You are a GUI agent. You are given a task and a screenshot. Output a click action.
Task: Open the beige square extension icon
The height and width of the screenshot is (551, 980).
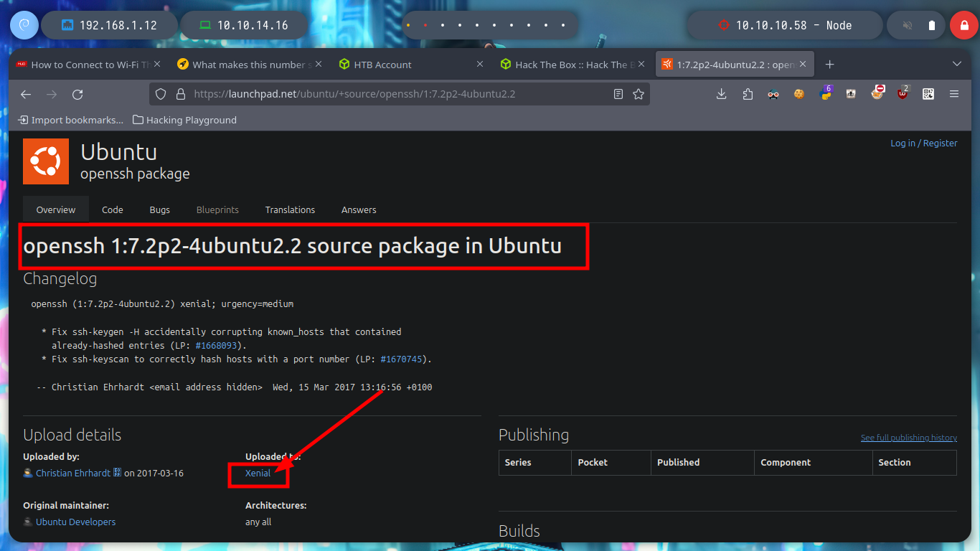[x=851, y=94]
